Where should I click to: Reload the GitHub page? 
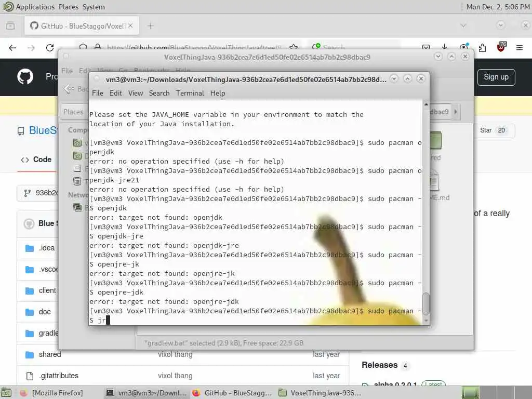50,48
